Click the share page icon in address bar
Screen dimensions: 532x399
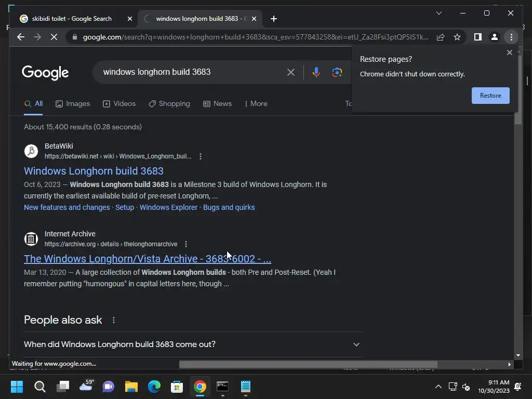[x=441, y=37]
